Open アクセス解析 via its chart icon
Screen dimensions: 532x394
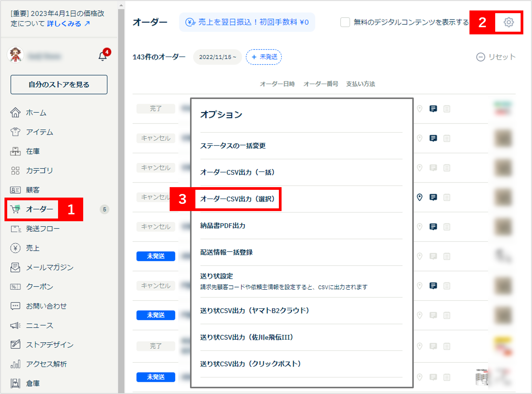pyautogui.click(x=15, y=364)
